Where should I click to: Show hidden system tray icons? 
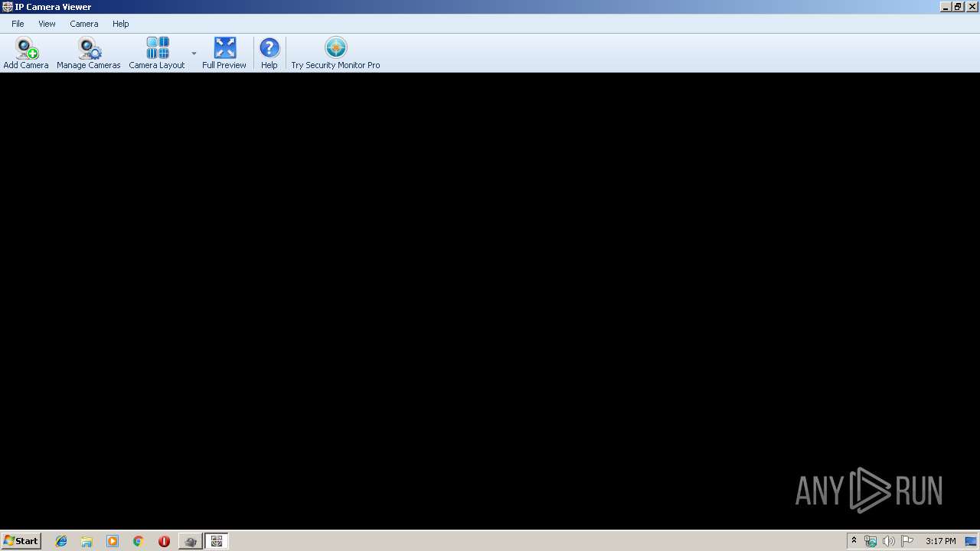point(854,541)
